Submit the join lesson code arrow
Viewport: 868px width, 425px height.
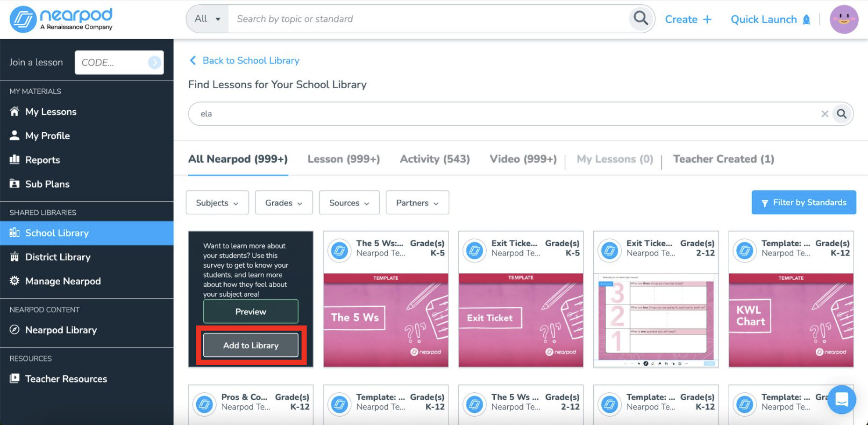click(x=154, y=62)
